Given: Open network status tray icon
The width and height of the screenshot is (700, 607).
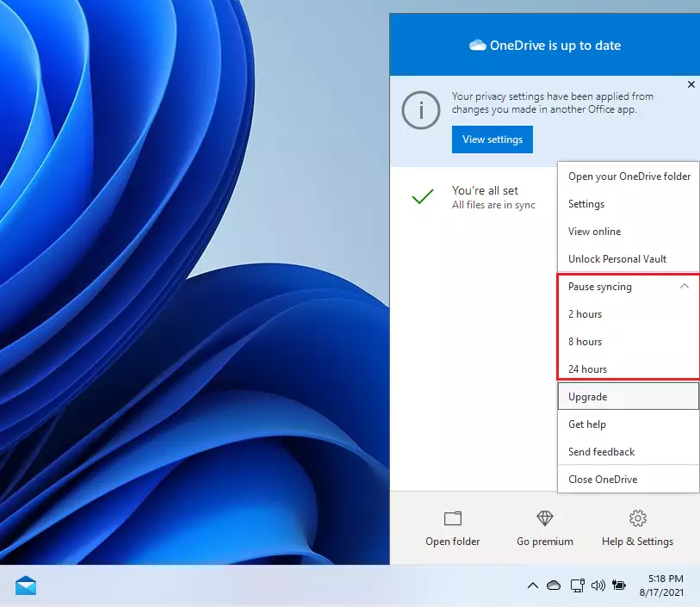Looking at the screenshot, I should click(x=577, y=585).
